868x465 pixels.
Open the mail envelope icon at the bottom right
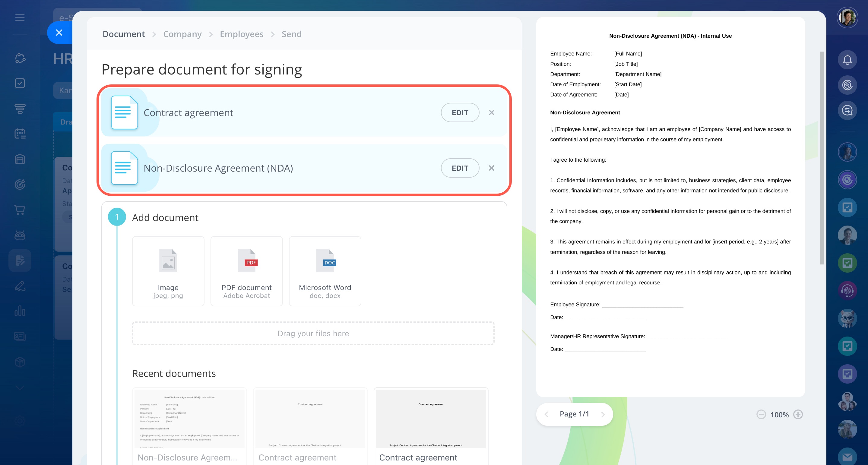(x=847, y=457)
